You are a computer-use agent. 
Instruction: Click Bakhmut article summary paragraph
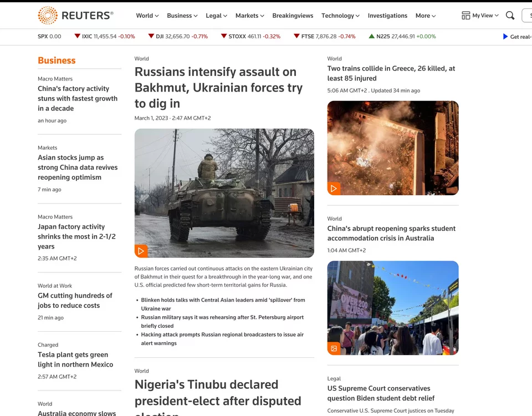click(x=223, y=277)
